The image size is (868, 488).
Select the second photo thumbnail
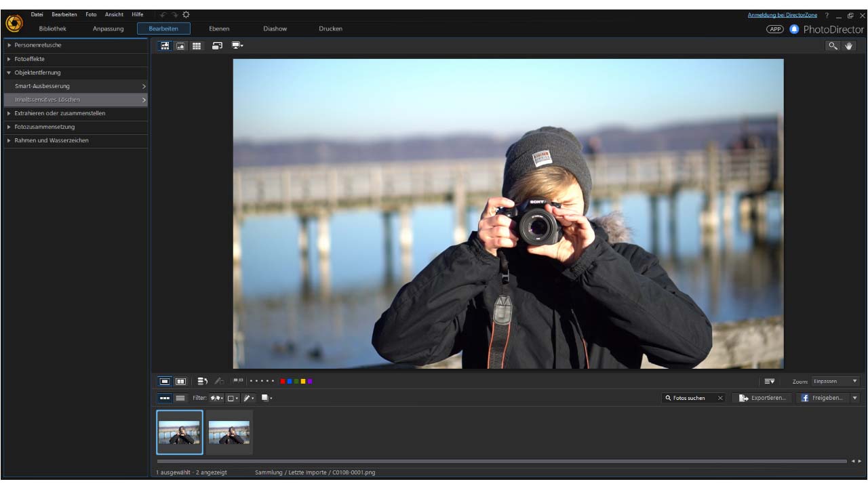(x=229, y=432)
